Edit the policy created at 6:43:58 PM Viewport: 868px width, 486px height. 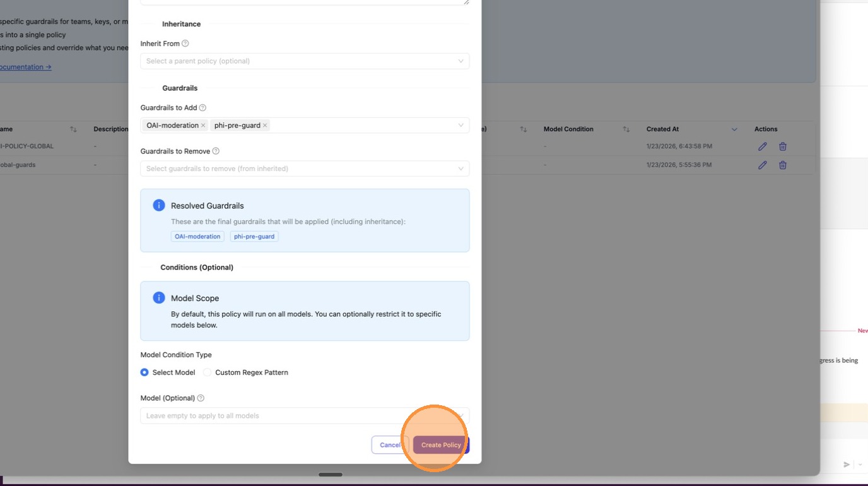tap(763, 146)
